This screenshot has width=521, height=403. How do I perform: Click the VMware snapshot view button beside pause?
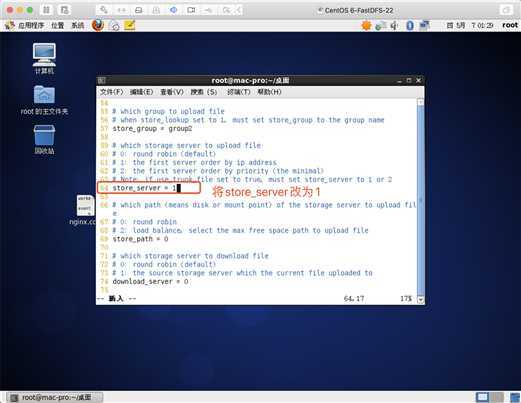click(64, 10)
